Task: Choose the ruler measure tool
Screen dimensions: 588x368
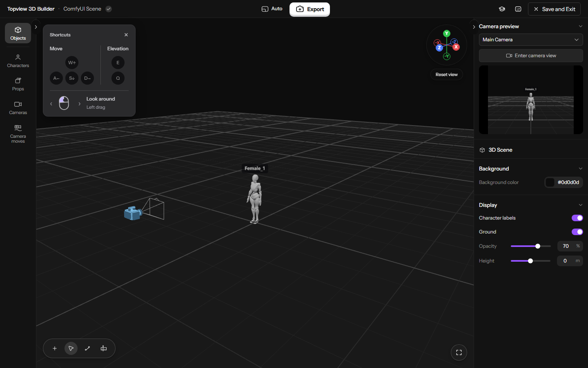Action: coord(104,348)
